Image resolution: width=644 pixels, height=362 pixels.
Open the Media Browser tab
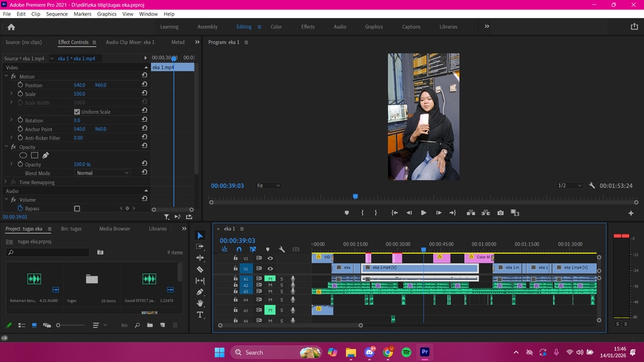(115, 229)
